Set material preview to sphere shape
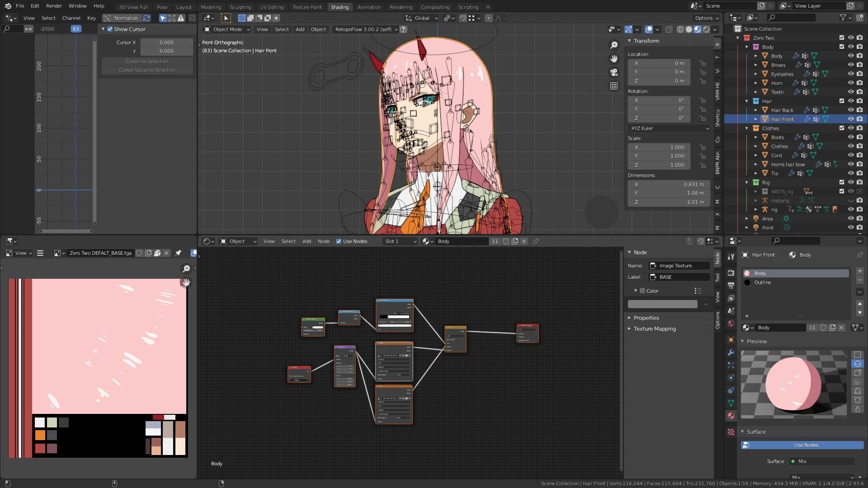 click(x=858, y=364)
